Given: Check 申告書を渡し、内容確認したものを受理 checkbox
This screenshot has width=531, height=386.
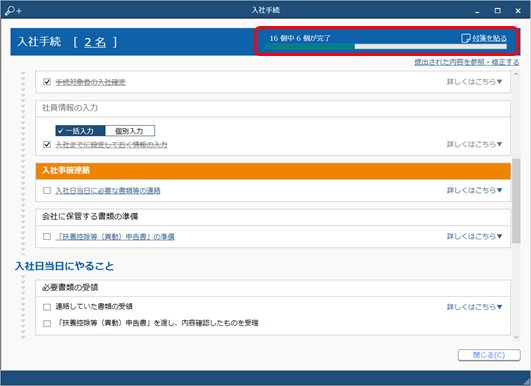Looking at the screenshot, I should [x=47, y=323].
